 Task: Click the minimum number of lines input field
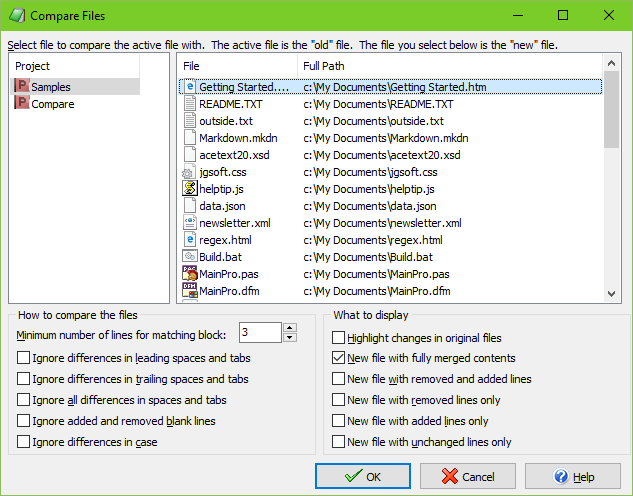coord(260,333)
